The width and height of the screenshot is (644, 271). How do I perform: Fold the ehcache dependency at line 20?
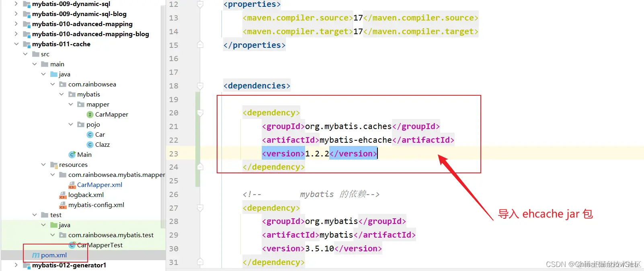200,113
